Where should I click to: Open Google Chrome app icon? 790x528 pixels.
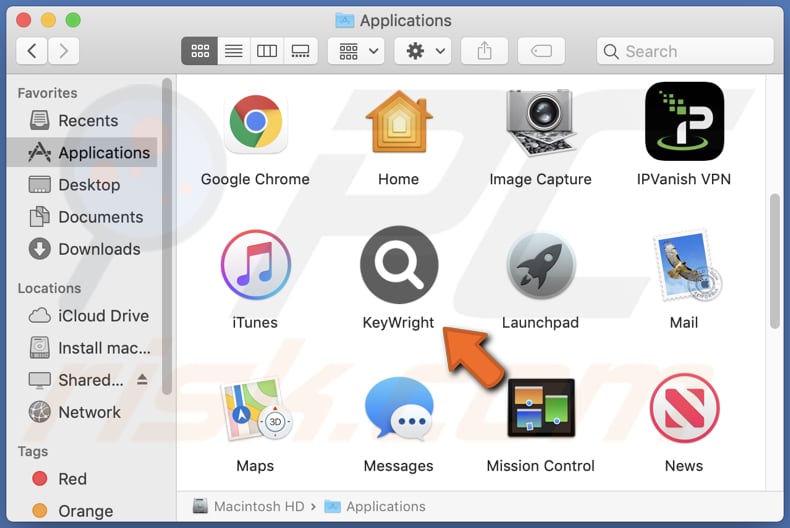point(255,123)
